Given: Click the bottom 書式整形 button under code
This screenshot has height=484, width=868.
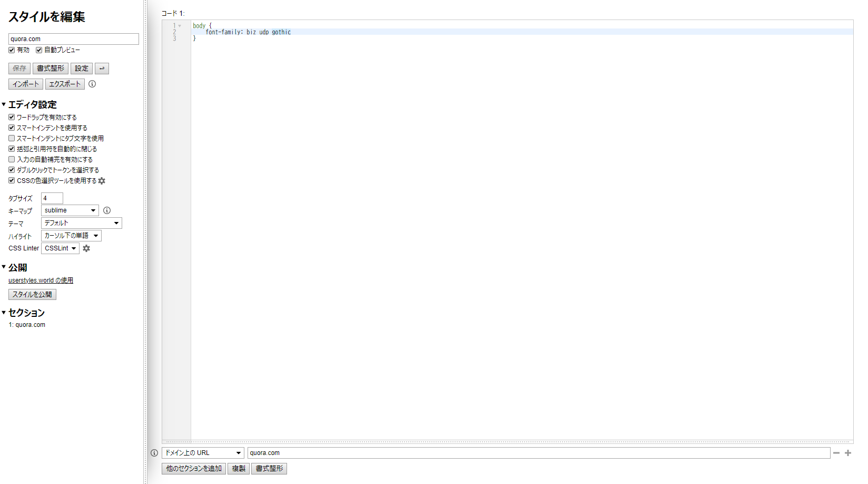Looking at the screenshot, I should click(269, 469).
